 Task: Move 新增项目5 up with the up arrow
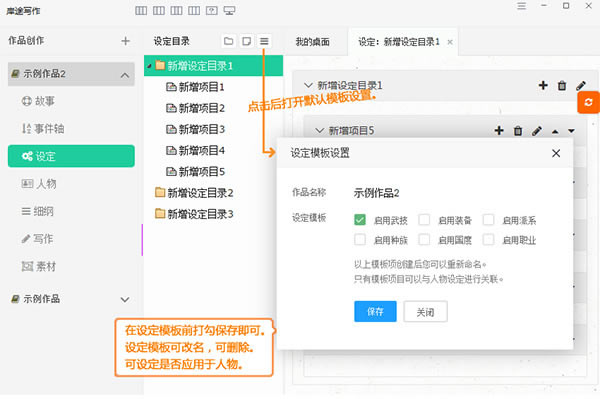coord(555,132)
